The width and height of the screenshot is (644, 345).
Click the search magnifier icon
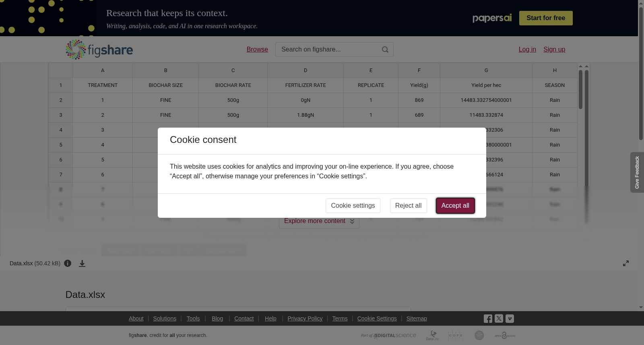pos(385,50)
